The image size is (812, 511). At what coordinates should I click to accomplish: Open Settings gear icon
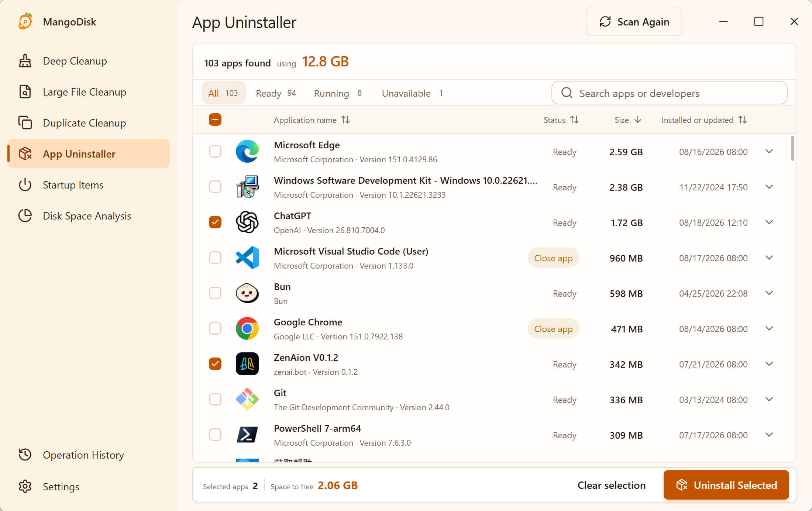25,487
